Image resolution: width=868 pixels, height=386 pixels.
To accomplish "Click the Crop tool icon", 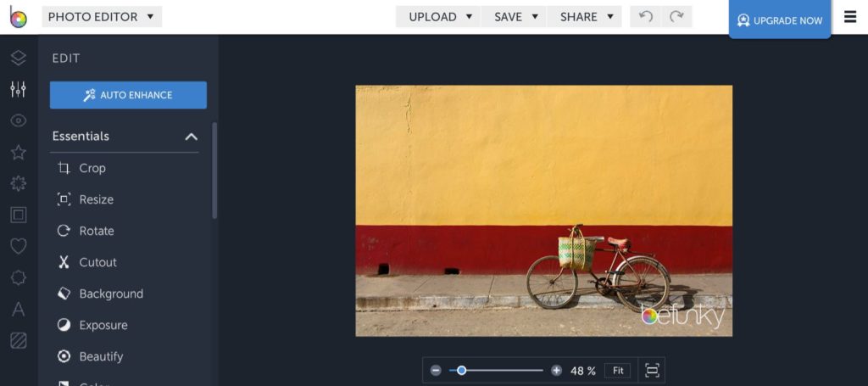I will [x=64, y=168].
